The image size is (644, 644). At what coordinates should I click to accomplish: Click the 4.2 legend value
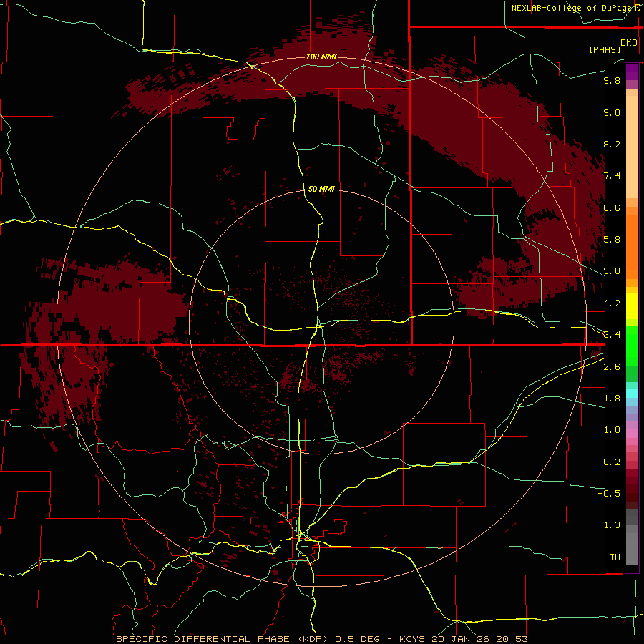pos(612,303)
